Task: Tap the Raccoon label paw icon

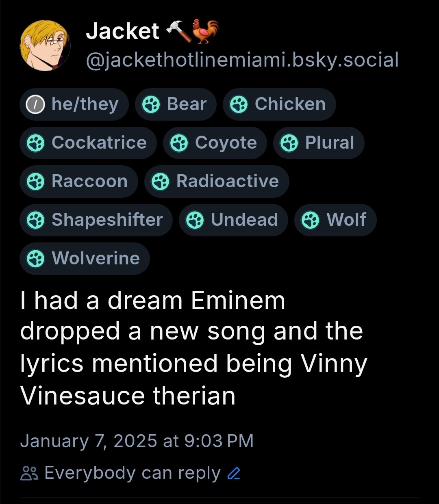Action: pos(35,182)
